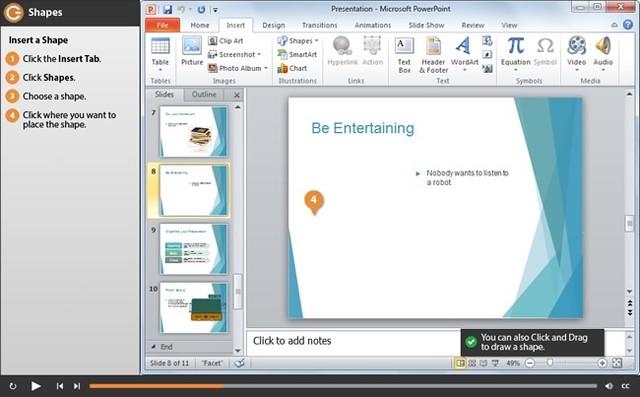Screen dimensions: 640x397
Task: Switch to the Transitions tab
Action: tap(320, 25)
